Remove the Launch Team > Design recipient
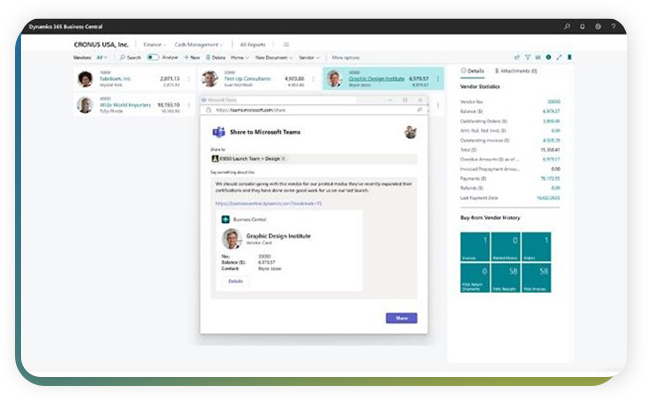The image size is (648, 401). (x=283, y=159)
